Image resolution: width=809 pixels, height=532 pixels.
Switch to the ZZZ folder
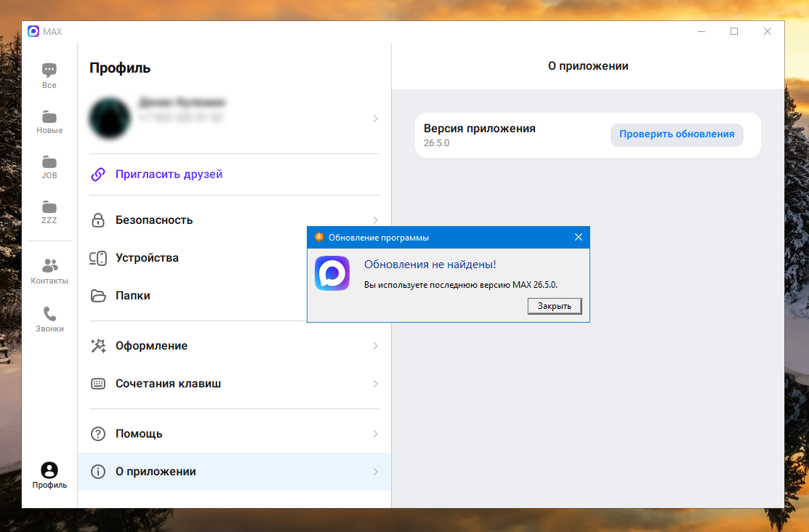pyautogui.click(x=49, y=211)
